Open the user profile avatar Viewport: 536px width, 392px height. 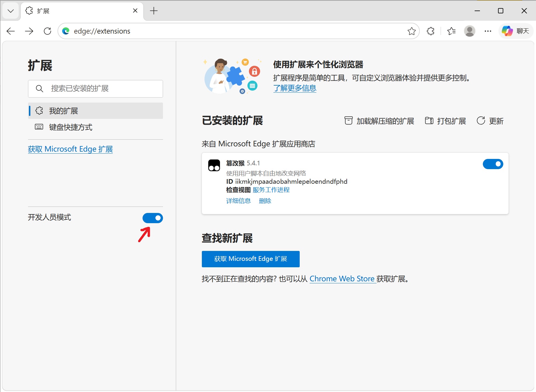pyautogui.click(x=470, y=31)
